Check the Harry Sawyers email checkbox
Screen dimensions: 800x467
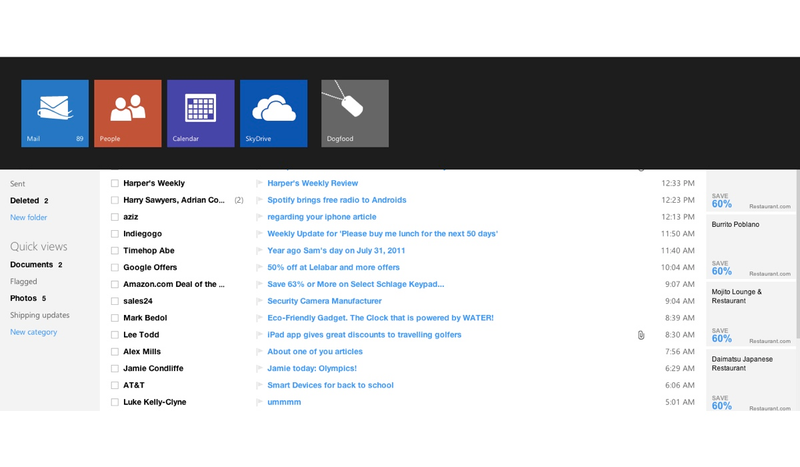click(x=115, y=200)
